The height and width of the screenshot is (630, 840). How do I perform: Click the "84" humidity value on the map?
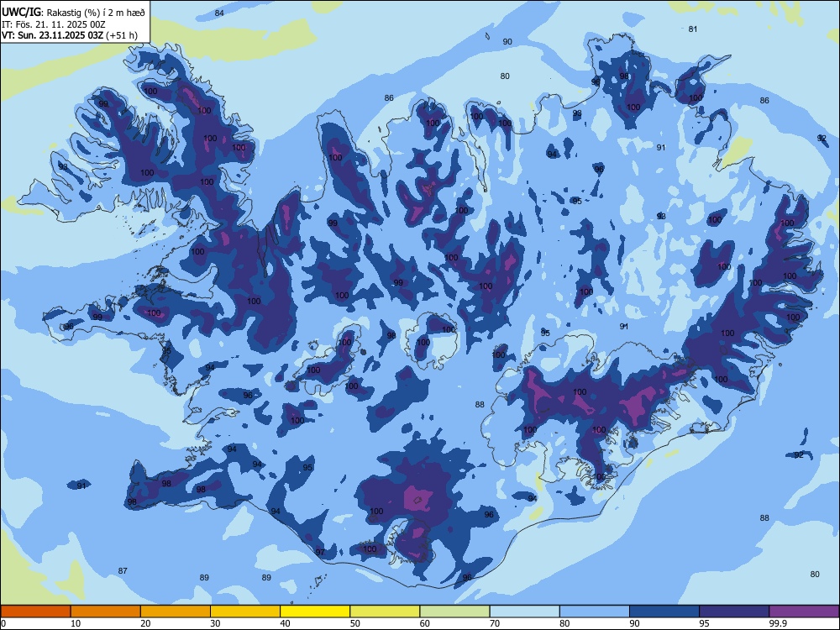click(x=219, y=13)
